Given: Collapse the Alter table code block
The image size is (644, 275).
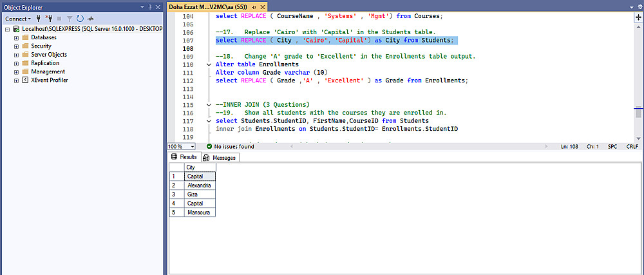Looking at the screenshot, I should pyautogui.click(x=208, y=64).
